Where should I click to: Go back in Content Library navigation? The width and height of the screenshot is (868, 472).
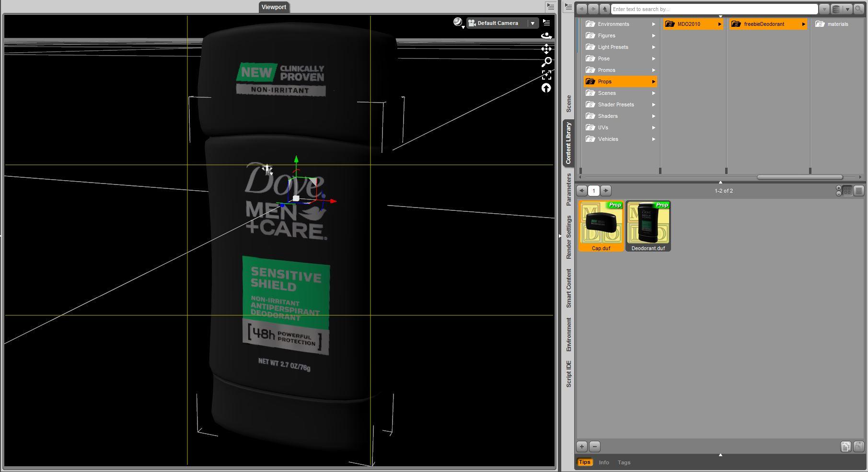pos(581,9)
